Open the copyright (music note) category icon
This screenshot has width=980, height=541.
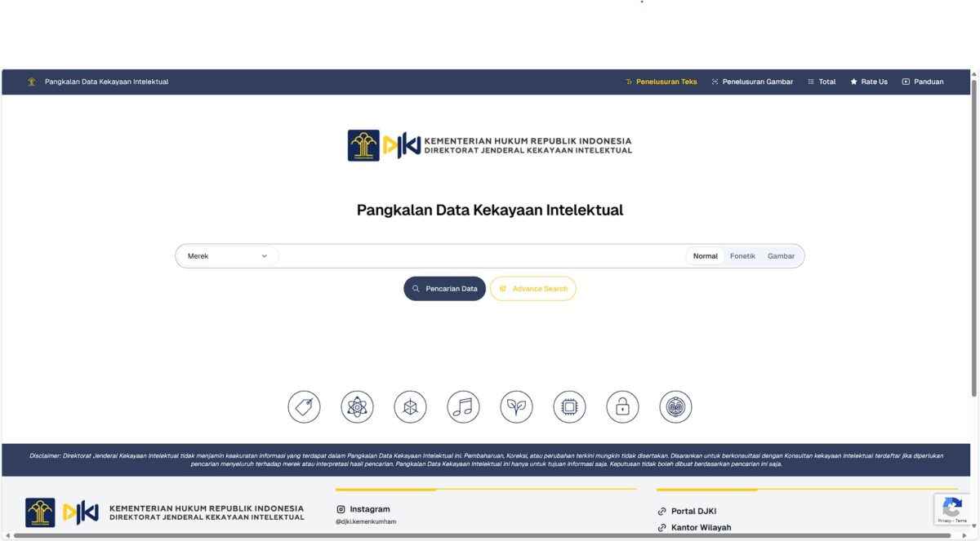(x=463, y=406)
